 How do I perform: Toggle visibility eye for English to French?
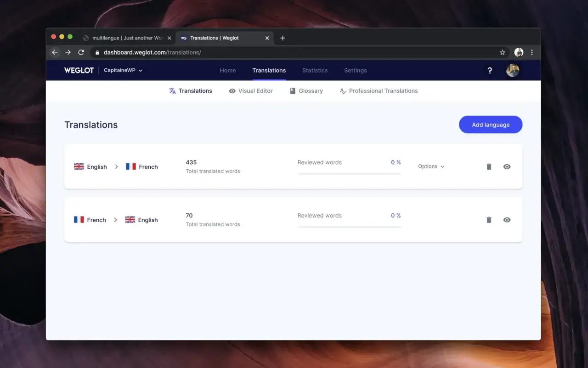click(x=507, y=167)
